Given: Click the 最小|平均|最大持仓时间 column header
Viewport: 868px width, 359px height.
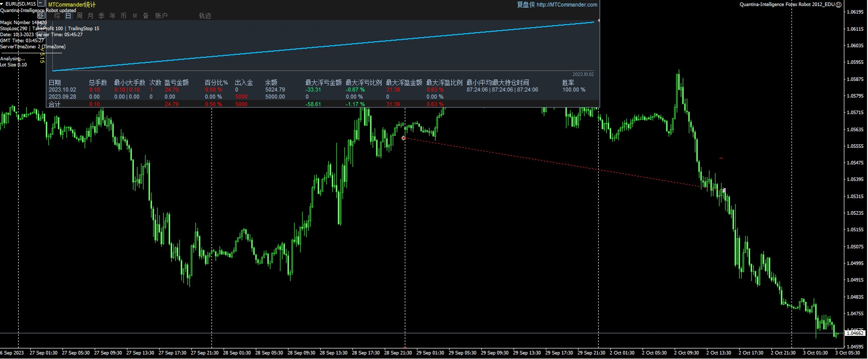Looking at the screenshot, I should (x=498, y=82).
